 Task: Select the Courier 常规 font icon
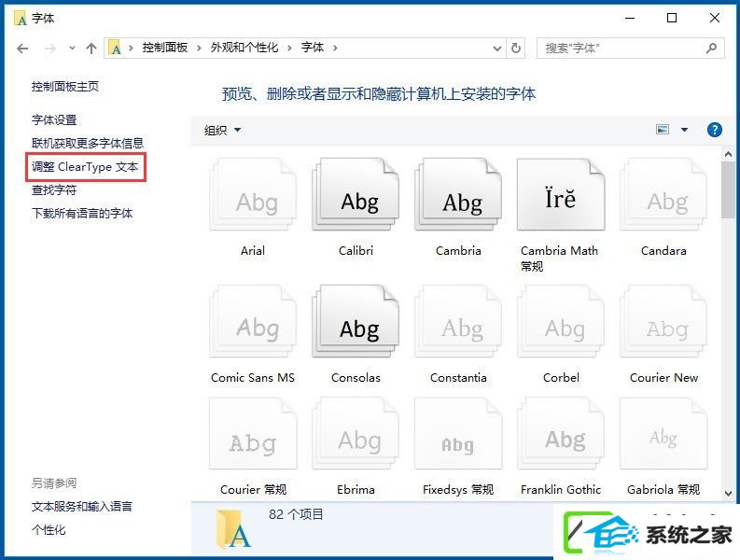coord(253,433)
